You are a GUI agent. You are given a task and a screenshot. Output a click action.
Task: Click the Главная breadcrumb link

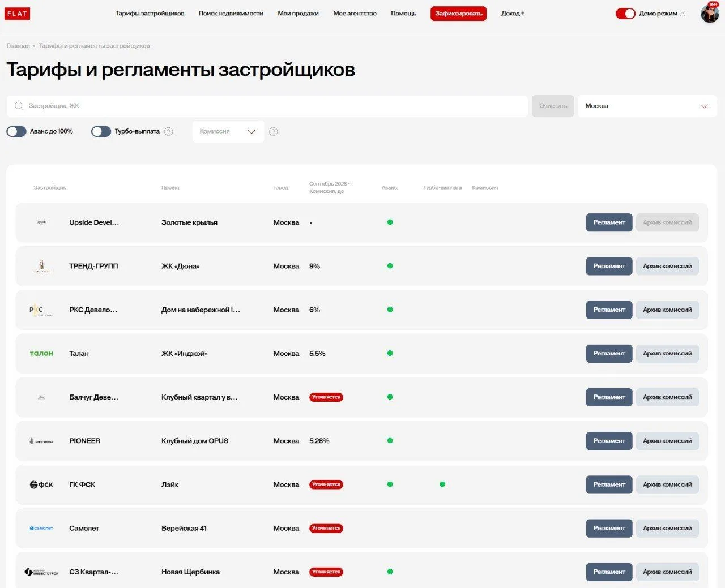pos(18,46)
